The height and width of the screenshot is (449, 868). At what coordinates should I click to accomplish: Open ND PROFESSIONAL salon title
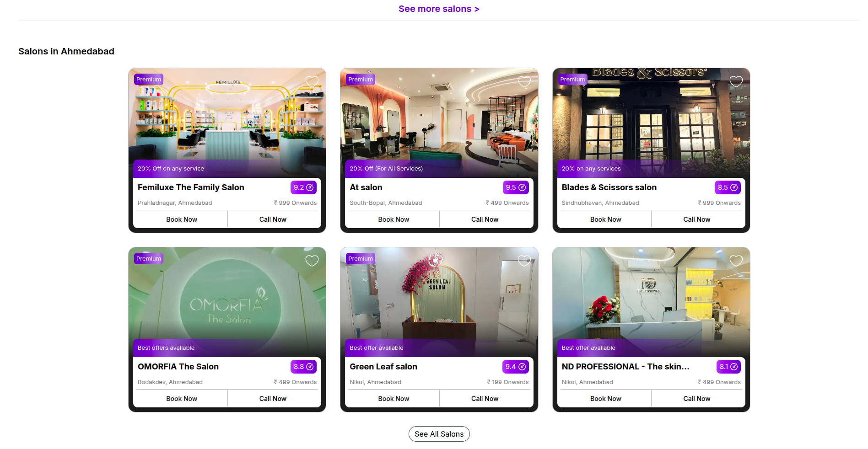[625, 367]
